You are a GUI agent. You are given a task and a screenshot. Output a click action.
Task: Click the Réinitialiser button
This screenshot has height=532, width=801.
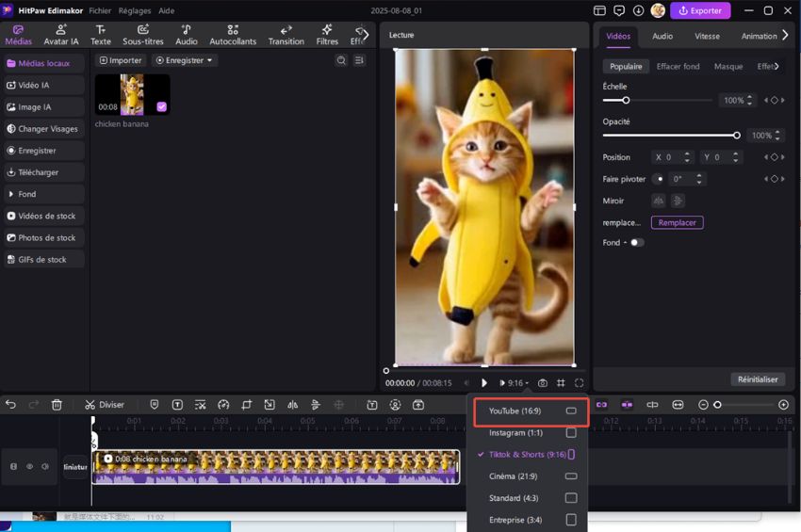[x=758, y=379]
